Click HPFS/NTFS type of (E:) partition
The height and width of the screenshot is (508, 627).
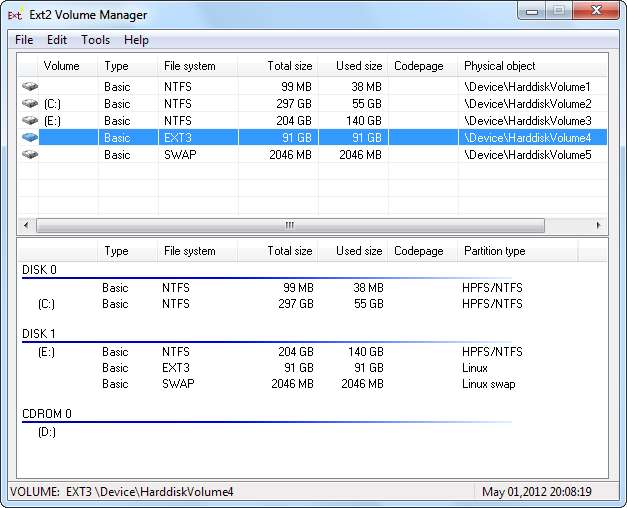492,352
